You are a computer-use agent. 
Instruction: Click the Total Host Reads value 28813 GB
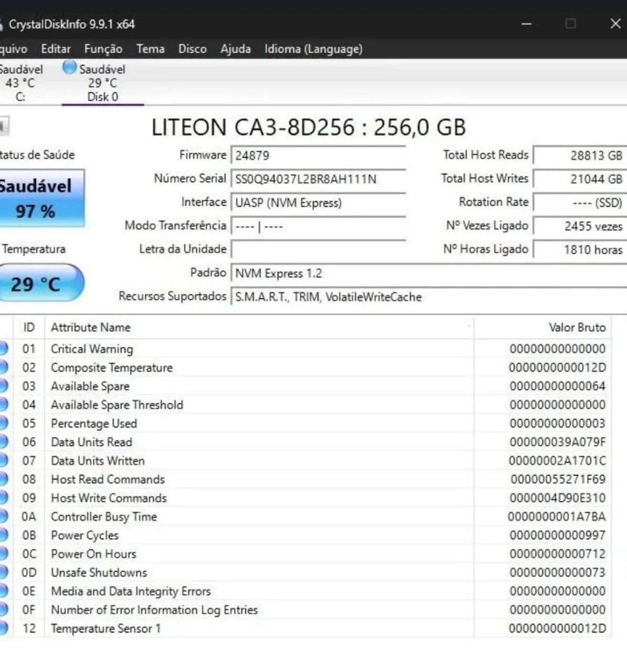coord(580,155)
